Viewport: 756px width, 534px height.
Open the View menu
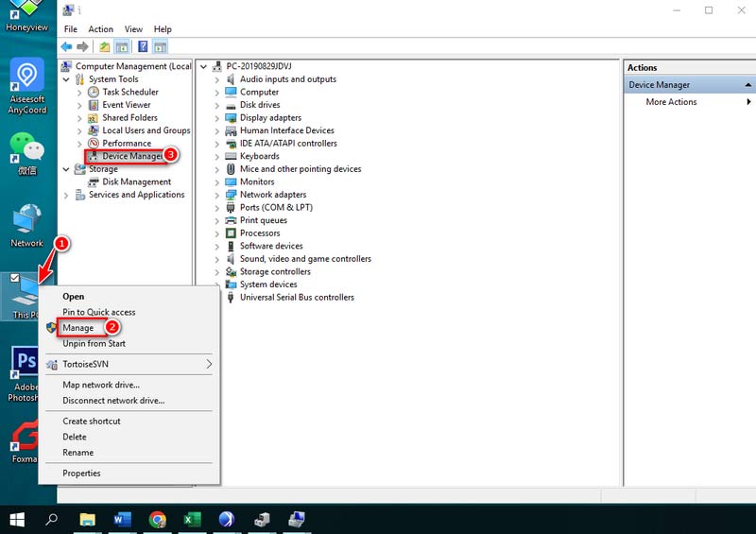tap(133, 29)
